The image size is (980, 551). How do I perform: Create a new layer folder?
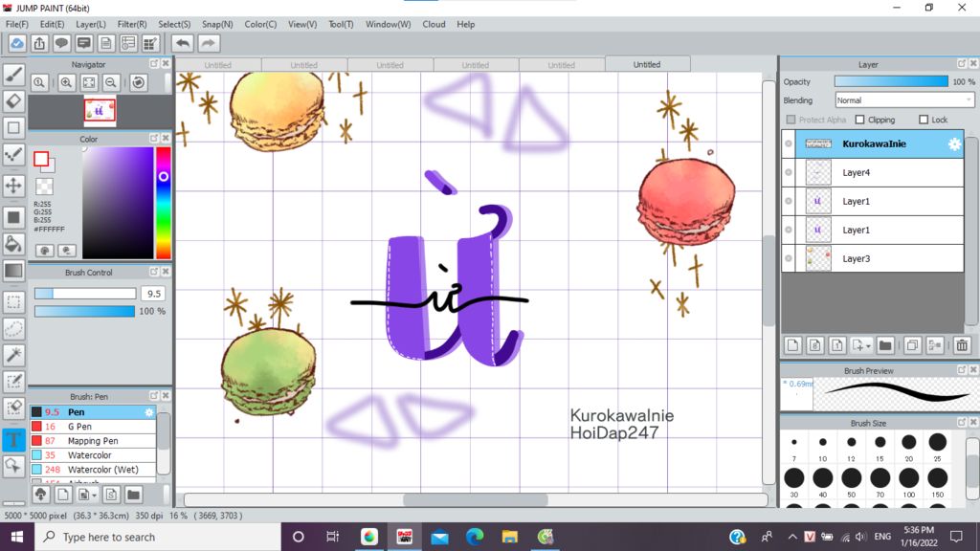pyautogui.click(x=885, y=344)
